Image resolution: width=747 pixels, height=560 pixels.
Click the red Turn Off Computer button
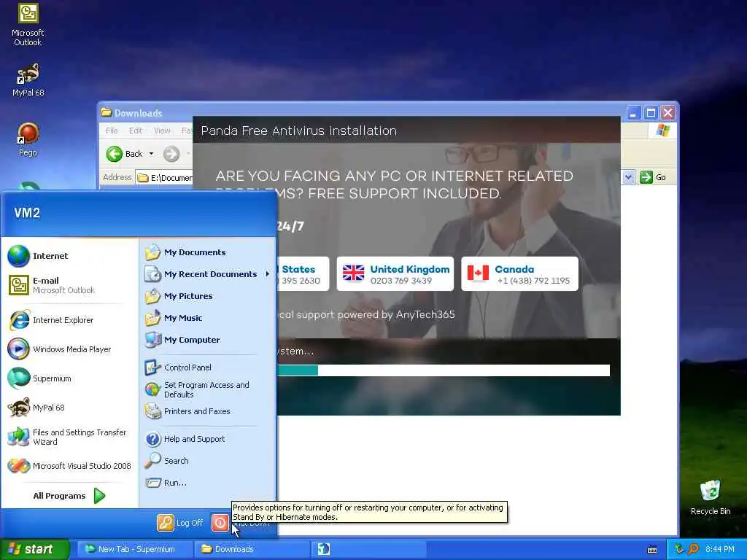tap(220, 523)
